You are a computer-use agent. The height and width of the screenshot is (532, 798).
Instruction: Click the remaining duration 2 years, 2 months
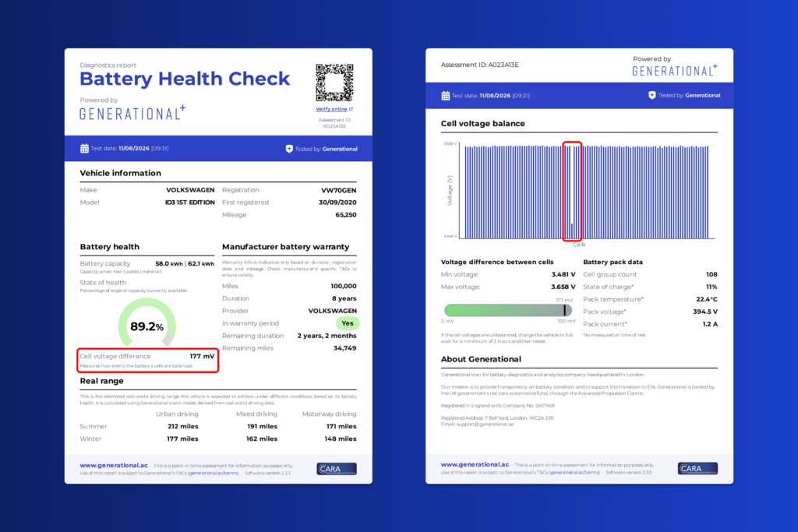point(327,336)
